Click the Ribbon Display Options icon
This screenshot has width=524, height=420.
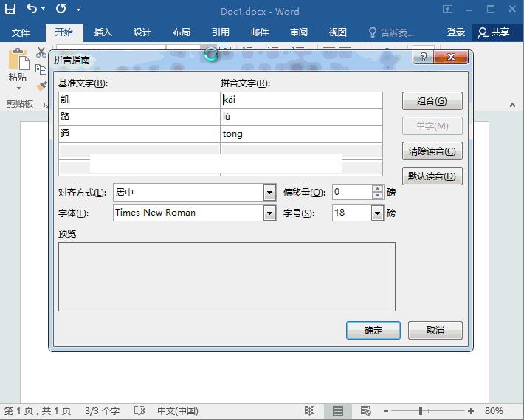tap(447, 9)
